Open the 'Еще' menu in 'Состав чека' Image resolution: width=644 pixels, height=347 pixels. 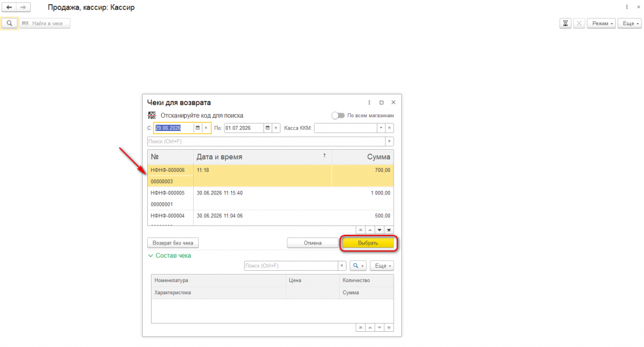pyautogui.click(x=382, y=266)
